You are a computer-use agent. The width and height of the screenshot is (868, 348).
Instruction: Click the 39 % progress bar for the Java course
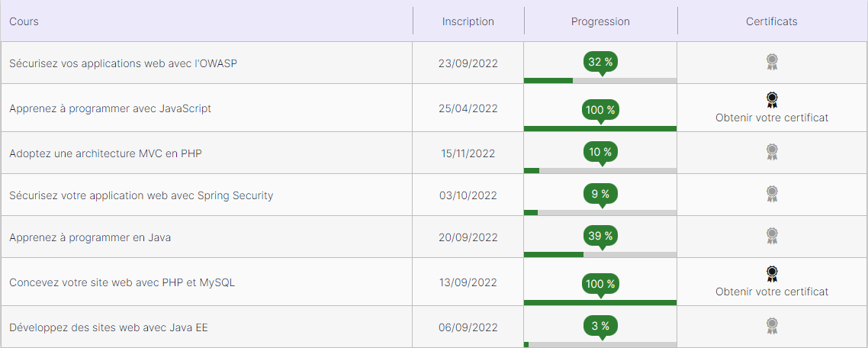pyautogui.click(x=600, y=255)
